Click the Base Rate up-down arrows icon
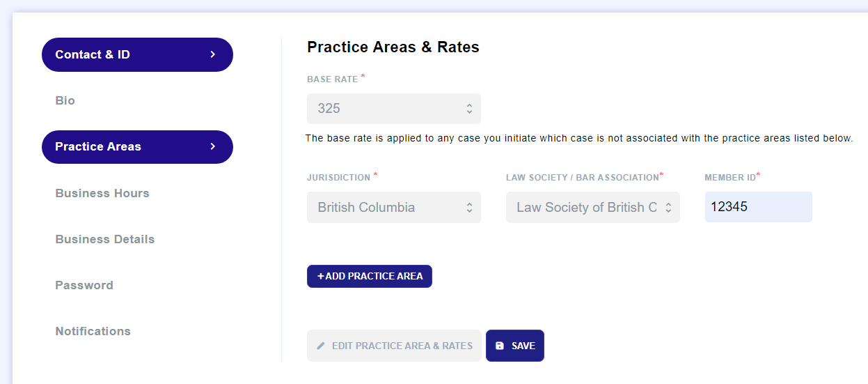 pos(469,109)
